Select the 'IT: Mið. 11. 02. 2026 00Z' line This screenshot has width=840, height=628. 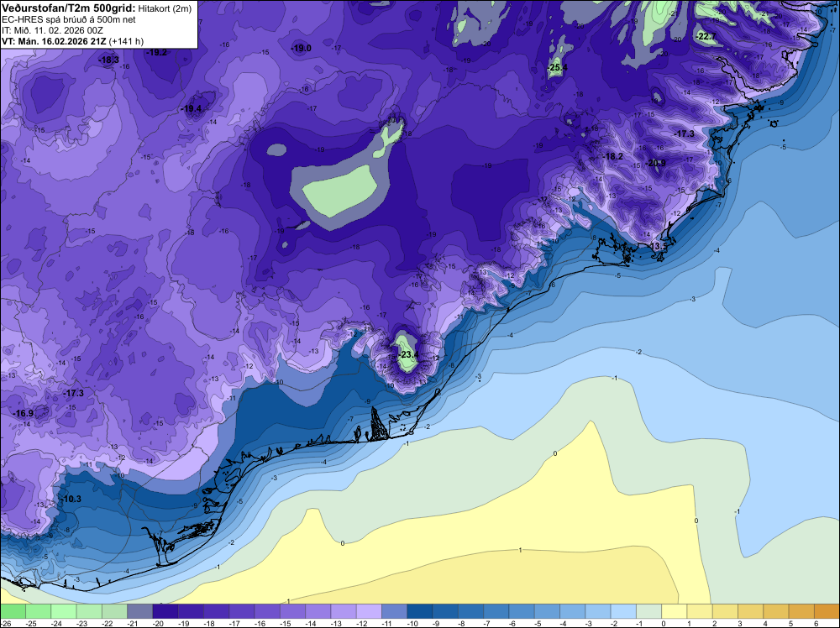(52, 30)
